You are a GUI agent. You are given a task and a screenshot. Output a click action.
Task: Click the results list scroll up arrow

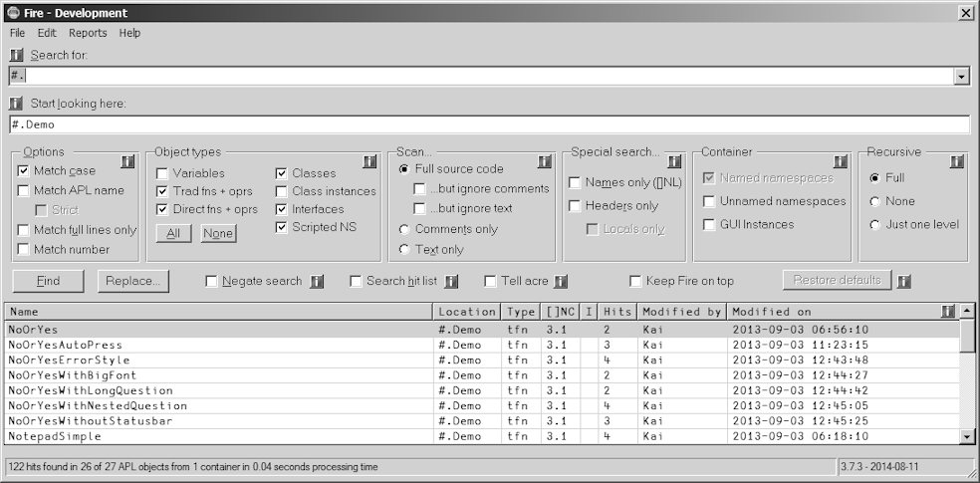(x=967, y=311)
